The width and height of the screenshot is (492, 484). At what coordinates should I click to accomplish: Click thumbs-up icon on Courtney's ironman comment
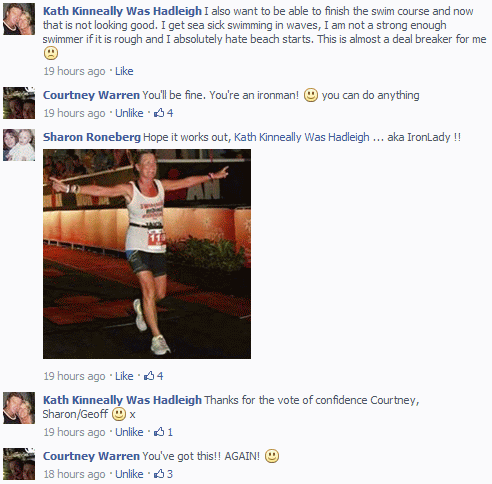pyautogui.click(x=159, y=113)
